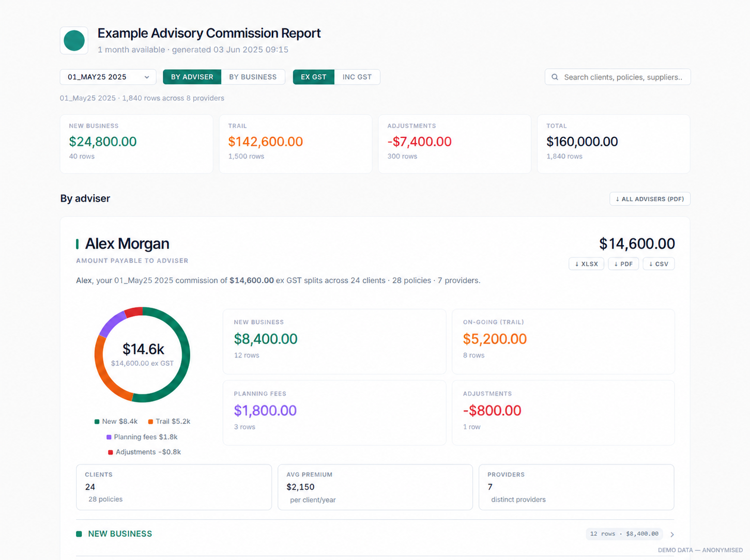The image size is (750, 560).
Task: Switch to BY BUSINESS view
Action: click(253, 77)
